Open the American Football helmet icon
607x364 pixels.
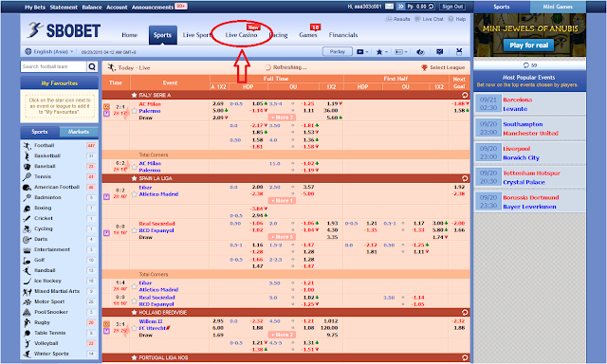point(27,188)
